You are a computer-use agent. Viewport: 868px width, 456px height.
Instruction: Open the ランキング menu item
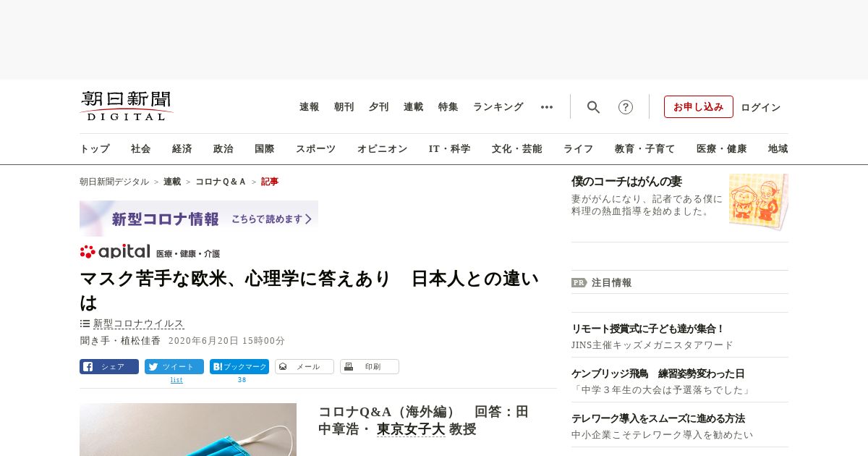click(498, 107)
